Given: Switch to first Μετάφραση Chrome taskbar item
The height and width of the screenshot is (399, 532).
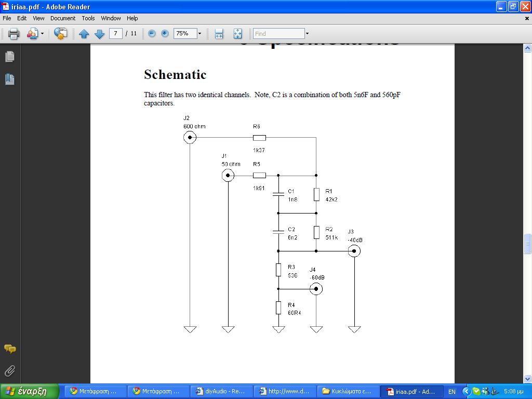Looking at the screenshot, I should (x=95, y=391).
